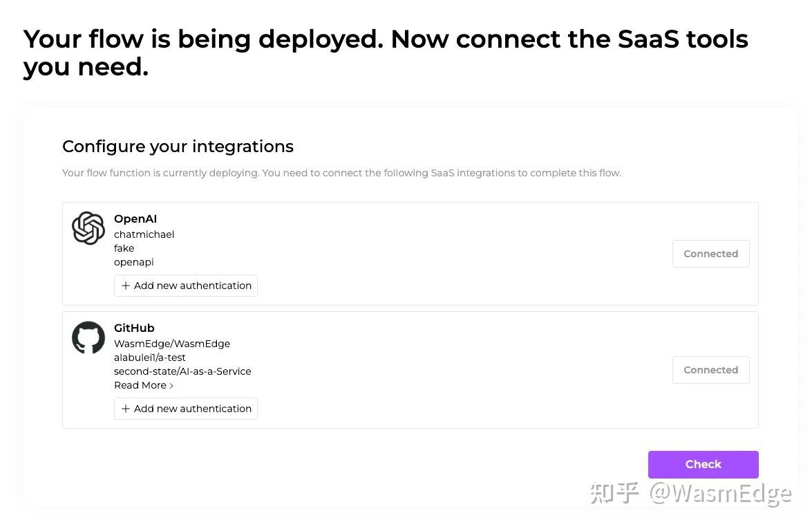Select the fake OpenAI account entry
This screenshot has width=812, height=529.
pyautogui.click(x=124, y=248)
